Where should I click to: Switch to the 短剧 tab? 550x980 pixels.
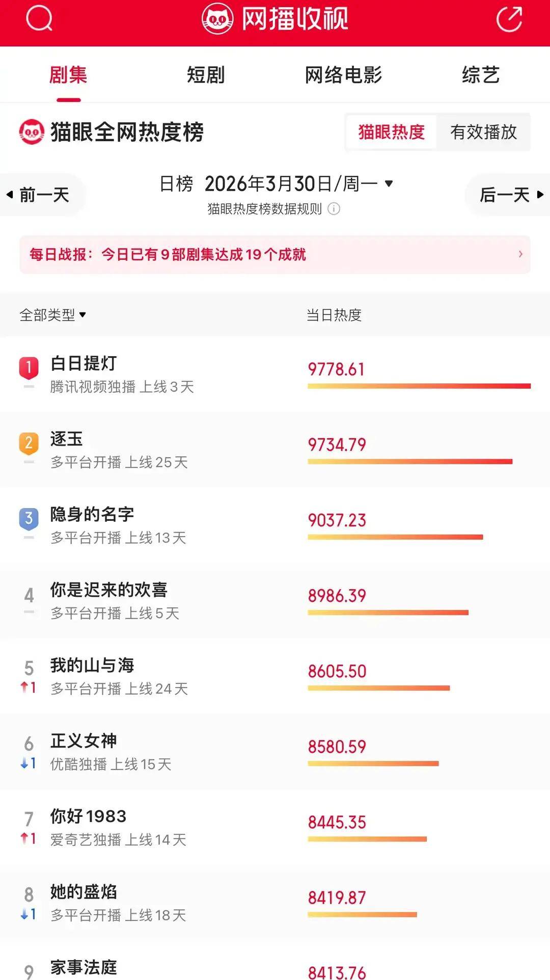pos(206,75)
